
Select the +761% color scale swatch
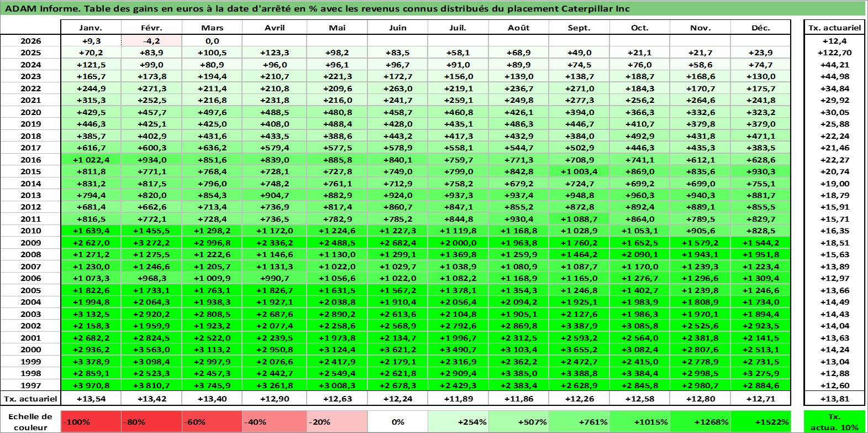tap(579, 421)
